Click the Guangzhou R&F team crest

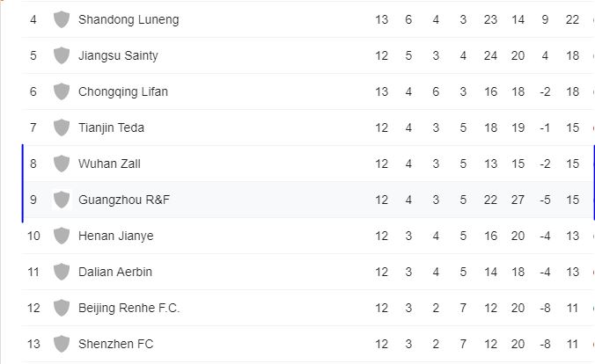click(x=61, y=200)
